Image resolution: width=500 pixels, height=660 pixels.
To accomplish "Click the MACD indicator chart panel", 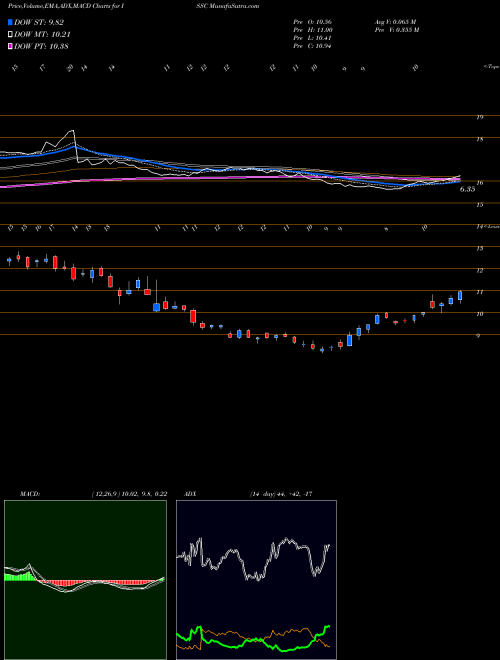I will 85,580.
